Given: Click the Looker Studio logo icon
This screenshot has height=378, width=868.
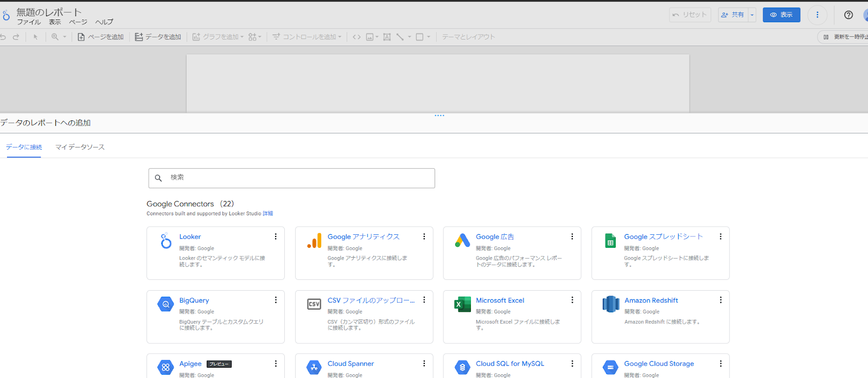Looking at the screenshot, I should 6,16.
